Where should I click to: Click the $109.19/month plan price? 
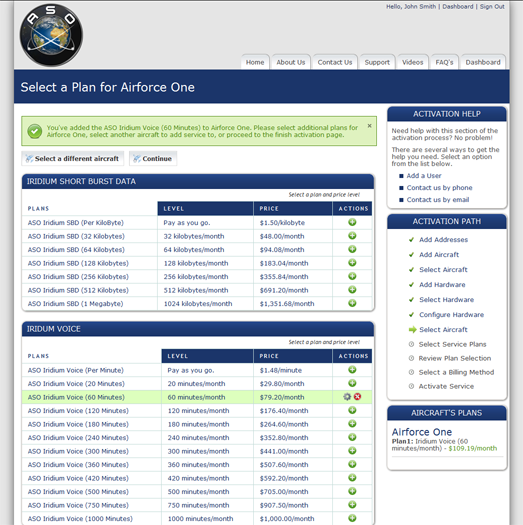pyautogui.click(x=473, y=448)
